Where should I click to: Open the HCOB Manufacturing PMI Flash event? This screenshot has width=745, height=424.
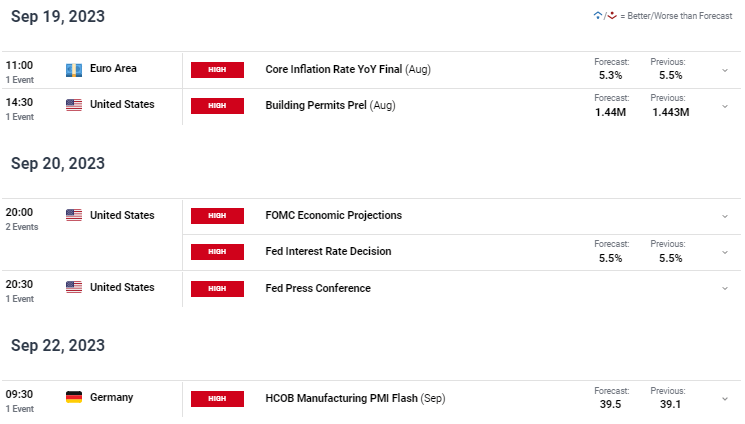[x=355, y=398]
